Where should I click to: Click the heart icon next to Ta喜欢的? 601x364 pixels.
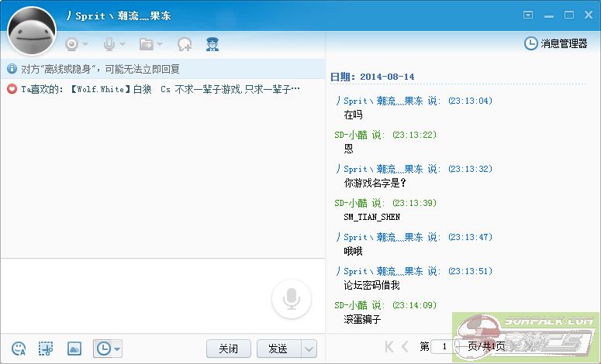[x=12, y=89]
